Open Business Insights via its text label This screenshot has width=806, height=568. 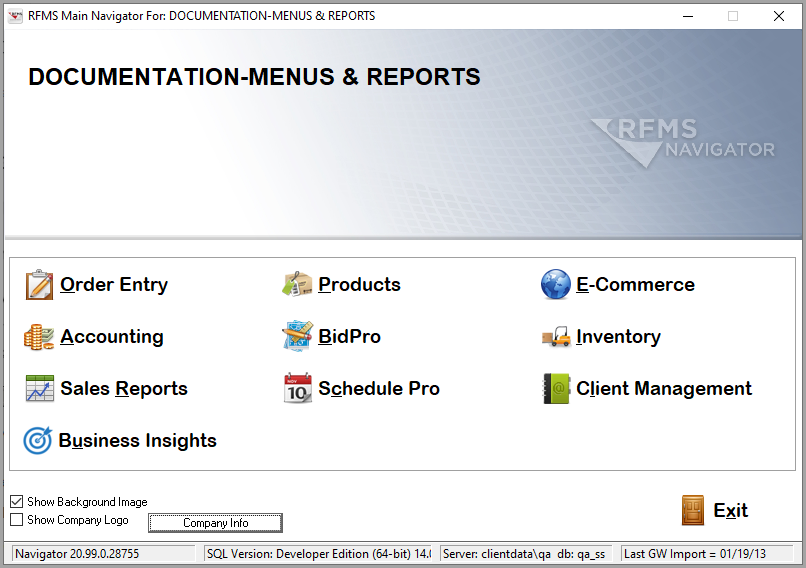[138, 441]
